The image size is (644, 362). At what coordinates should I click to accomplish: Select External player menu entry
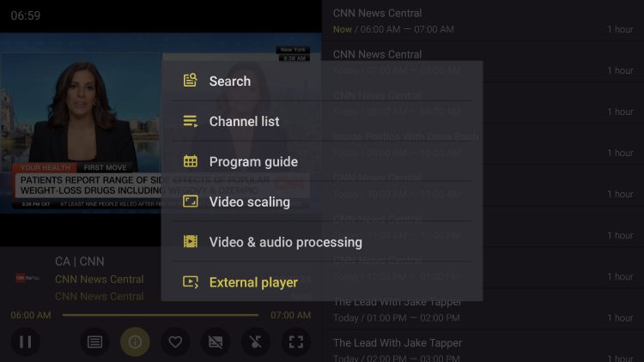click(x=322, y=282)
